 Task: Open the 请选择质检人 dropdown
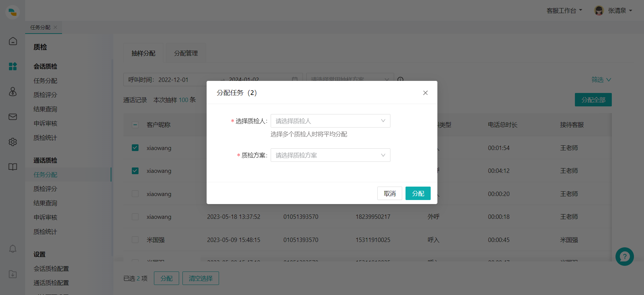click(x=330, y=121)
